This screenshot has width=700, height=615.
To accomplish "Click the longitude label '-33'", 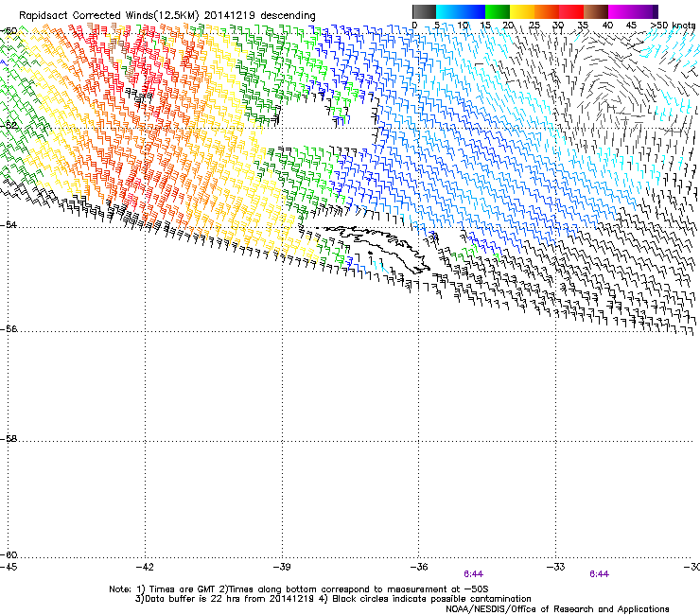I will tap(556, 567).
